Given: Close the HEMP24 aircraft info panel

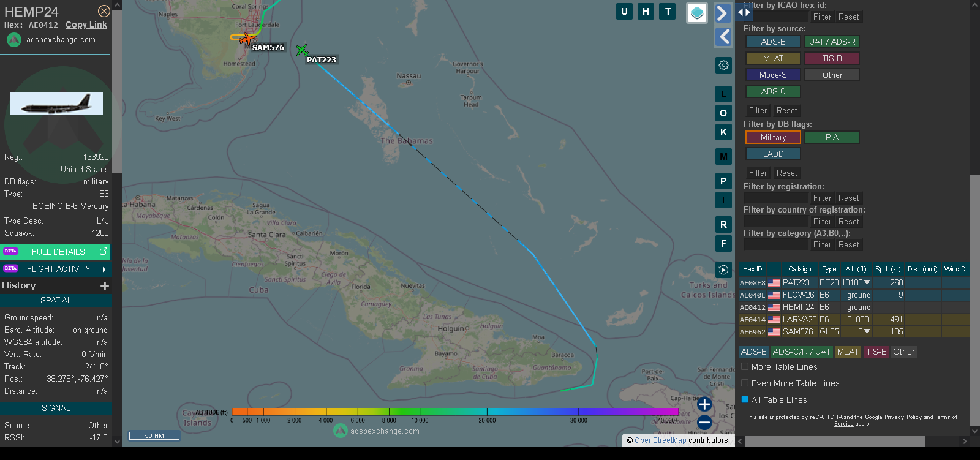Looking at the screenshot, I should pos(104,11).
